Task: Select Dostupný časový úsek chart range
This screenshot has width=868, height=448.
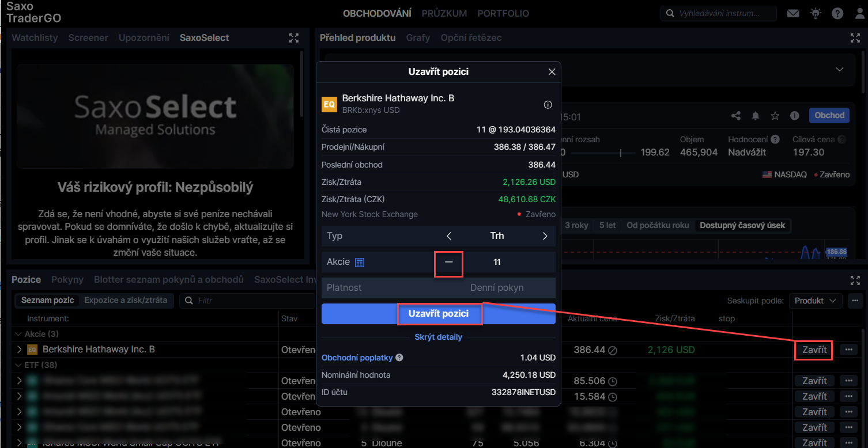Action: pyautogui.click(x=742, y=225)
